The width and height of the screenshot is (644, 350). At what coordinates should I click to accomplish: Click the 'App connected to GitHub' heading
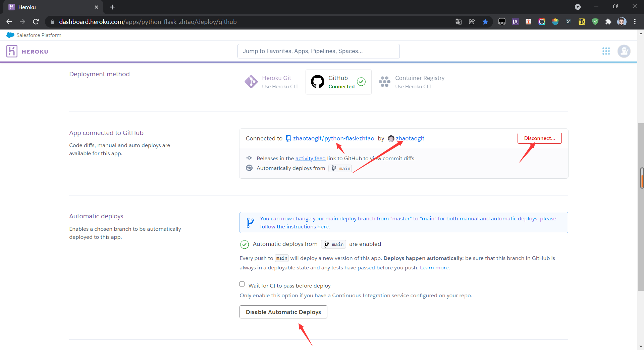point(106,133)
